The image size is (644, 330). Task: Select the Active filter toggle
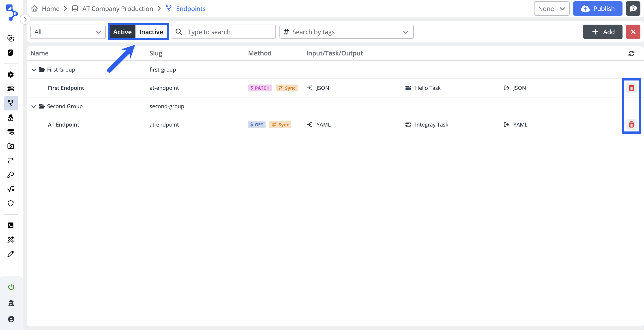coord(122,32)
